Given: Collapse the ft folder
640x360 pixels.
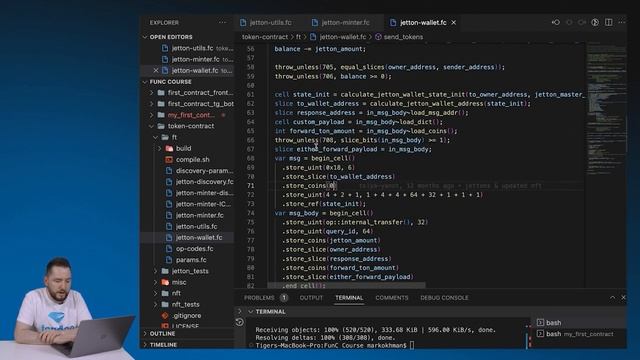Looking at the screenshot, I should pos(156,137).
